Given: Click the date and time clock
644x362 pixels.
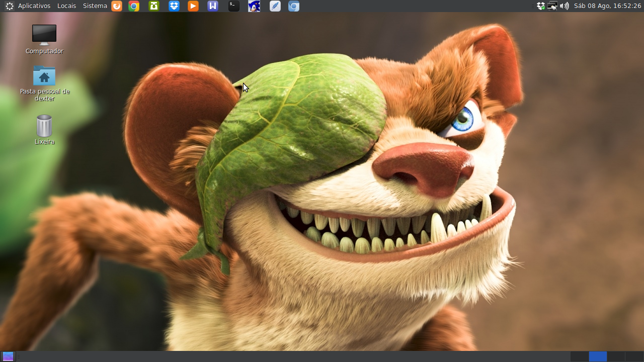Looking at the screenshot, I should point(608,6).
